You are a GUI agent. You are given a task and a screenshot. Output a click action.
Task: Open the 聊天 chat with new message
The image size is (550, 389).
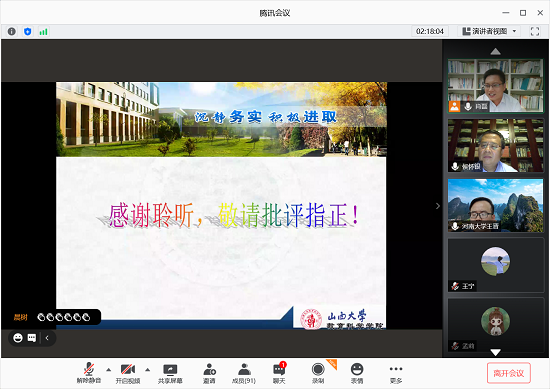click(279, 374)
